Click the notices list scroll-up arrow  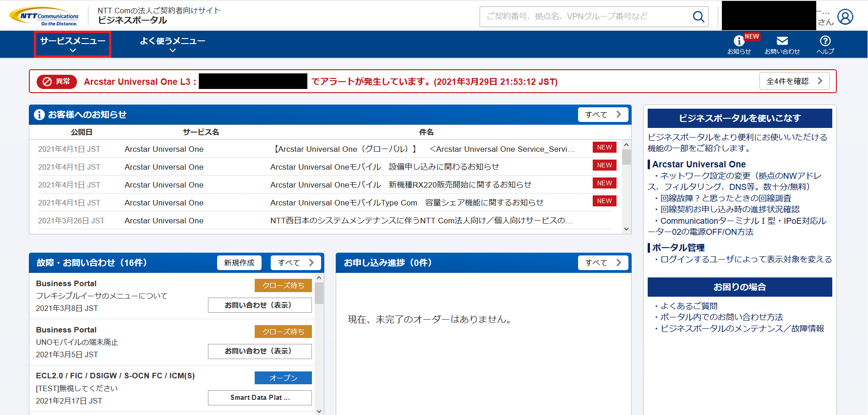pyautogui.click(x=626, y=145)
